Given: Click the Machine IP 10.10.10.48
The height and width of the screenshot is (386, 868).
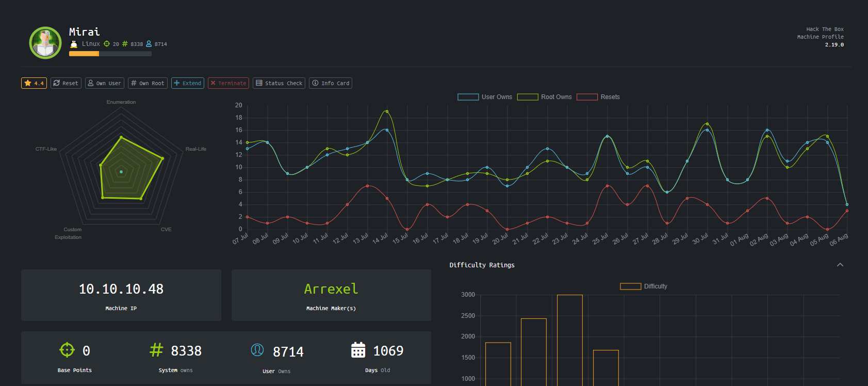Looking at the screenshot, I should click(x=121, y=289).
